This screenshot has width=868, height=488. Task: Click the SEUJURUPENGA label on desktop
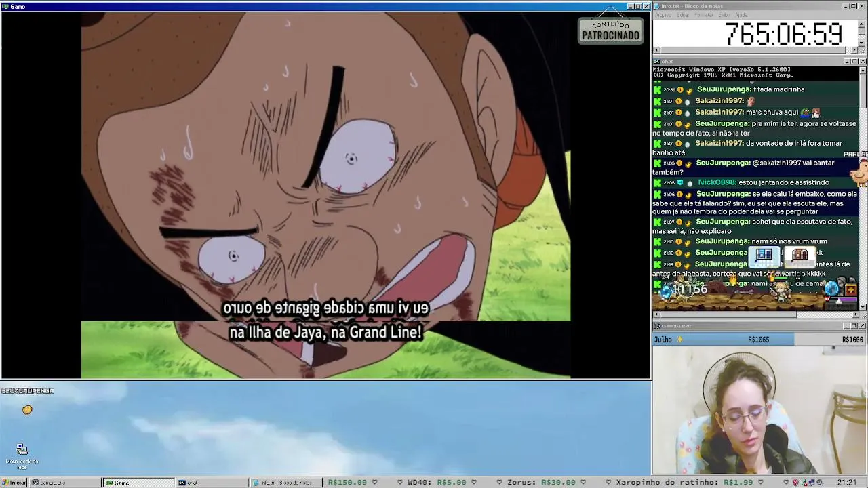(27, 391)
